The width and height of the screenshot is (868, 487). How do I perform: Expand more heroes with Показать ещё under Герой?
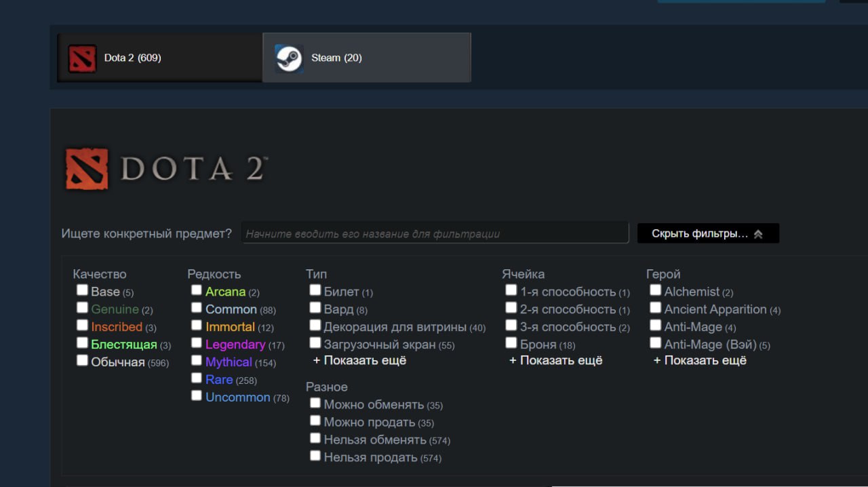pos(700,360)
